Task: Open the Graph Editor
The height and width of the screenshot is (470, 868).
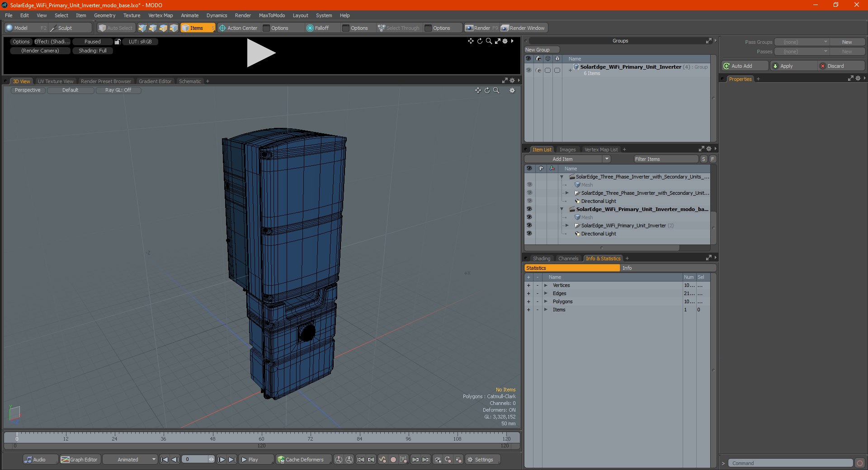Action: (80, 460)
